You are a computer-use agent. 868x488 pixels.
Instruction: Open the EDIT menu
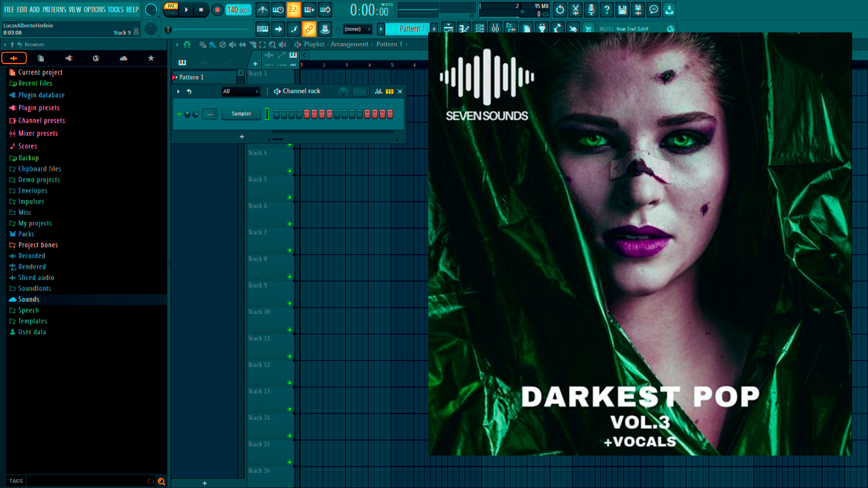(x=22, y=10)
